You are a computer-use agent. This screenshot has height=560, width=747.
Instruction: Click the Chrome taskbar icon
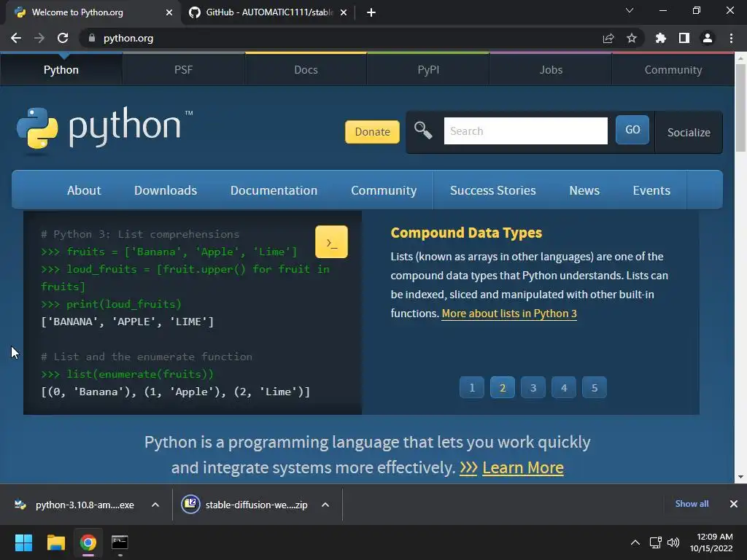88,542
